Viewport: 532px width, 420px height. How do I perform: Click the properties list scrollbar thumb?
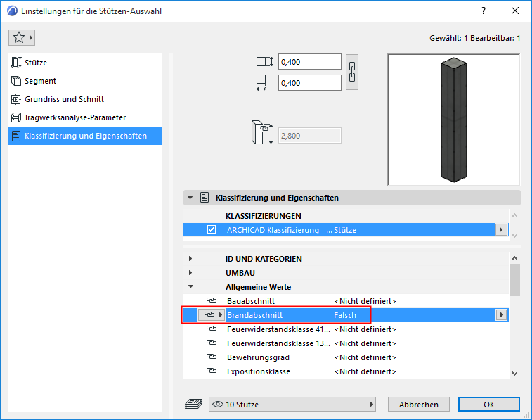pos(514,280)
